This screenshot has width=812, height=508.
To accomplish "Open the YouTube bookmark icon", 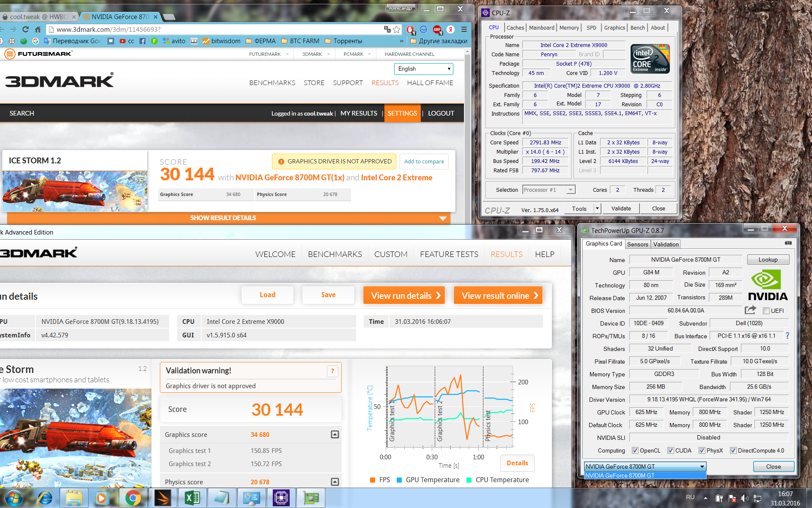I will click(x=123, y=41).
